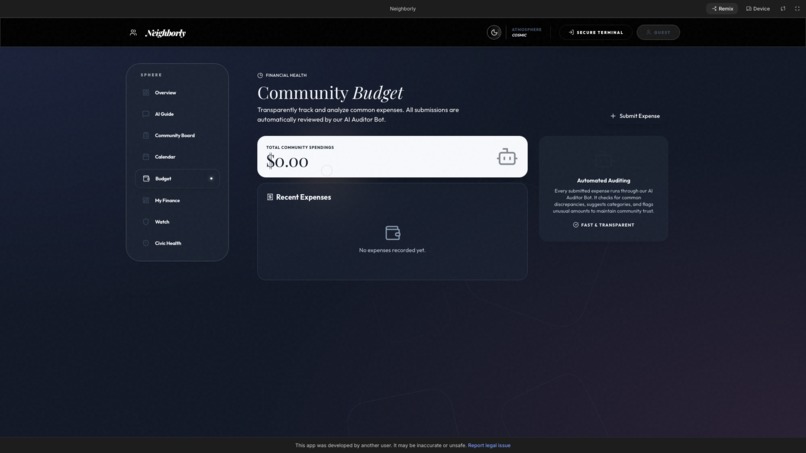
Task: Open the Calendar sidebar item
Action: point(177,157)
